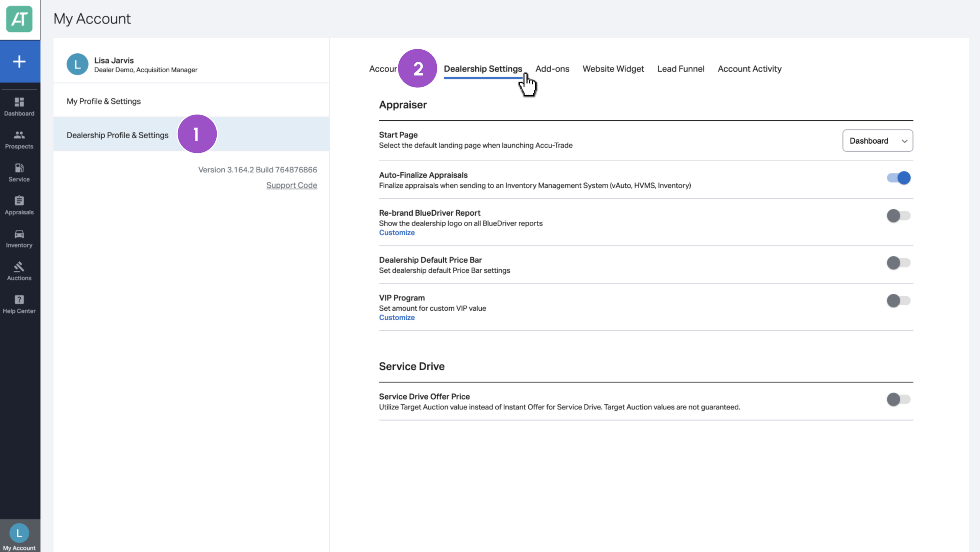Click the Service Drive section heading
The width and height of the screenshot is (980, 552).
click(x=412, y=366)
